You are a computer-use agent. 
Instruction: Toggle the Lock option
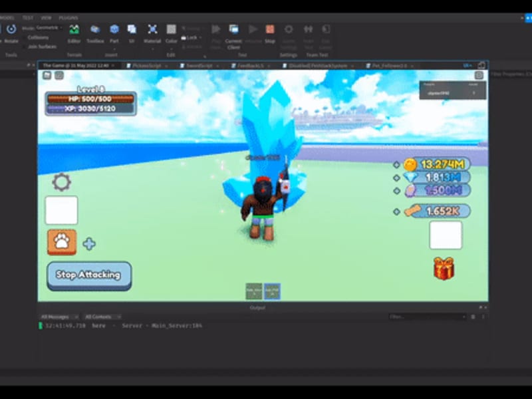pos(191,37)
